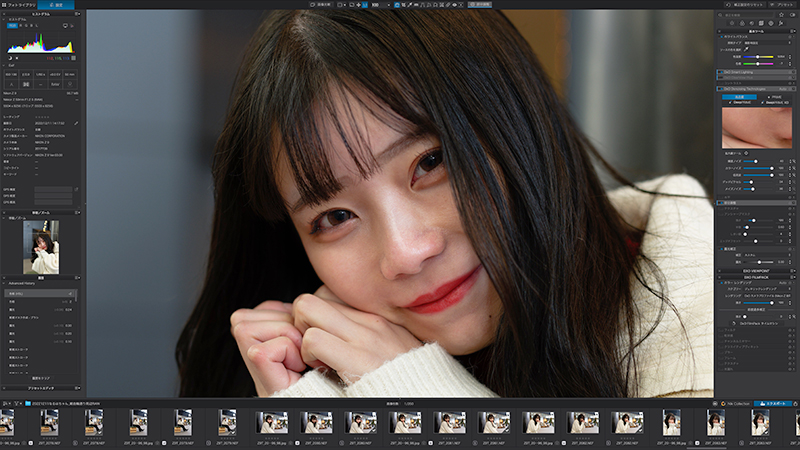Collapse the Advanced History section
This screenshot has width=800, height=450.
pyautogui.click(x=4, y=283)
